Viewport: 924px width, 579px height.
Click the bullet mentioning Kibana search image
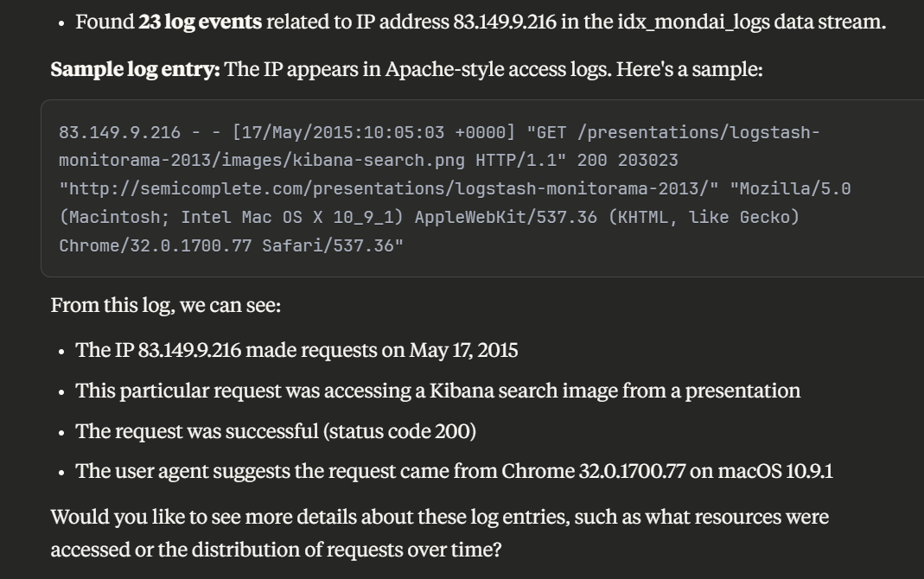[438, 391]
